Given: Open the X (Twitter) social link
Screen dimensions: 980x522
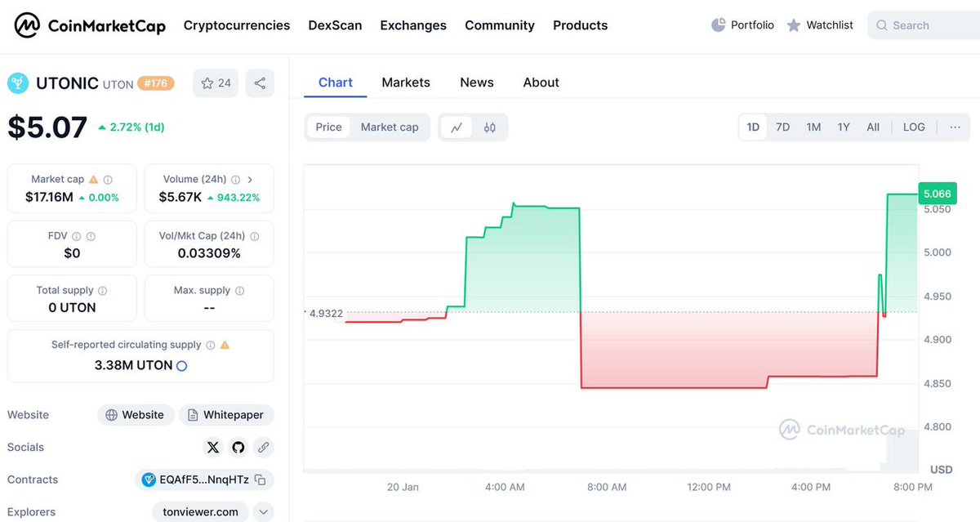Looking at the screenshot, I should pyautogui.click(x=213, y=447).
